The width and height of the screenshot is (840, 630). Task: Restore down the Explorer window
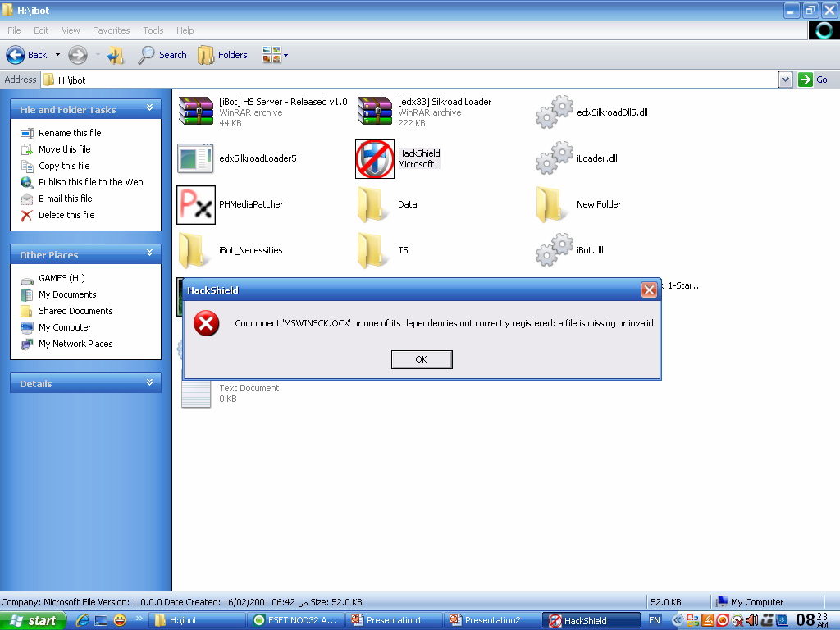click(810, 10)
